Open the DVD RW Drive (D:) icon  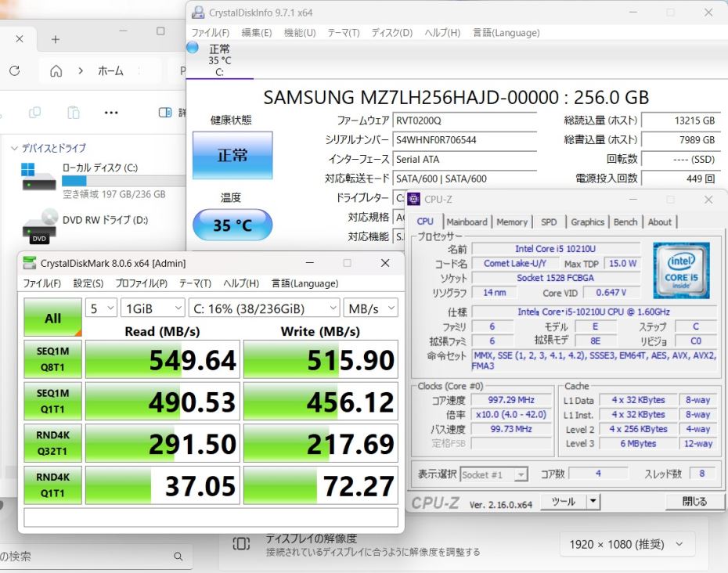click(x=39, y=226)
